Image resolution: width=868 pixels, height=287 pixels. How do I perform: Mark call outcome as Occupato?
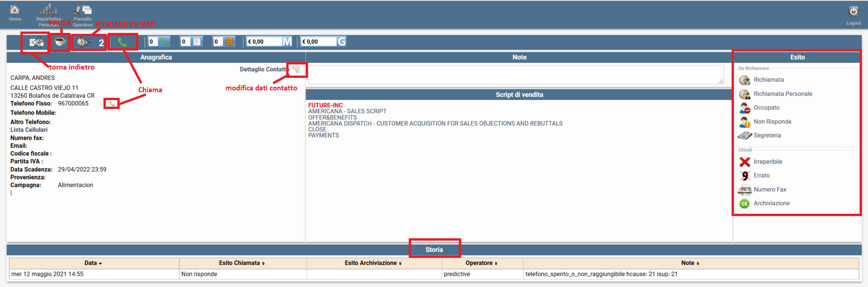click(x=766, y=108)
